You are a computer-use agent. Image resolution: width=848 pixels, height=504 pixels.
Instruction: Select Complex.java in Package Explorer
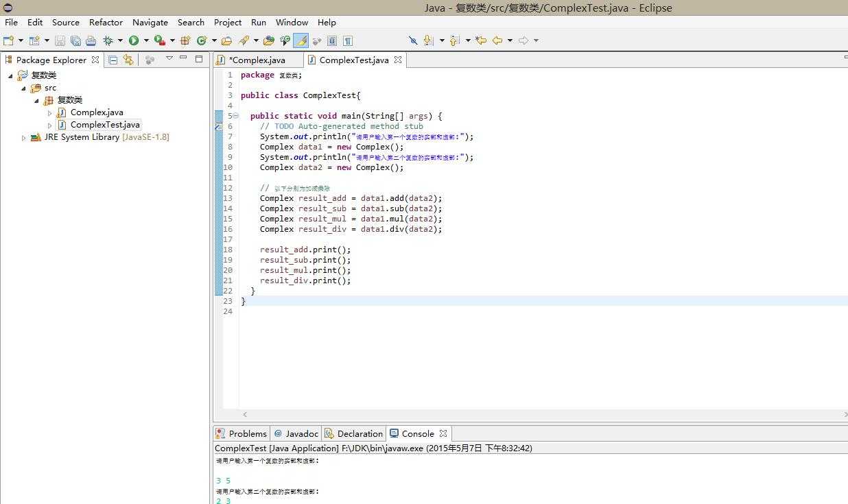pyautogui.click(x=97, y=112)
